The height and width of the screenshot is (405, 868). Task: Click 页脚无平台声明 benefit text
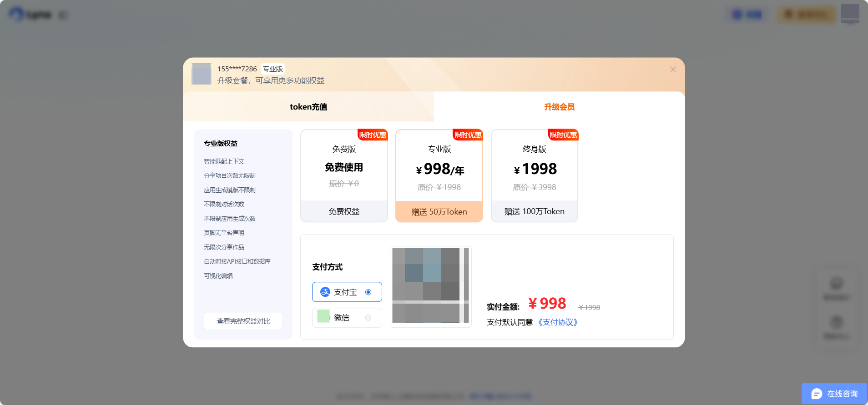point(224,233)
